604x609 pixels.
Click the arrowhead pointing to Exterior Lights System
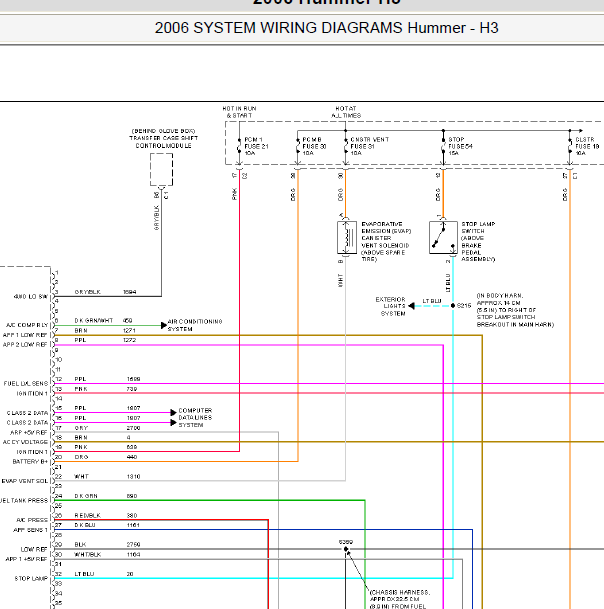[411, 306]
